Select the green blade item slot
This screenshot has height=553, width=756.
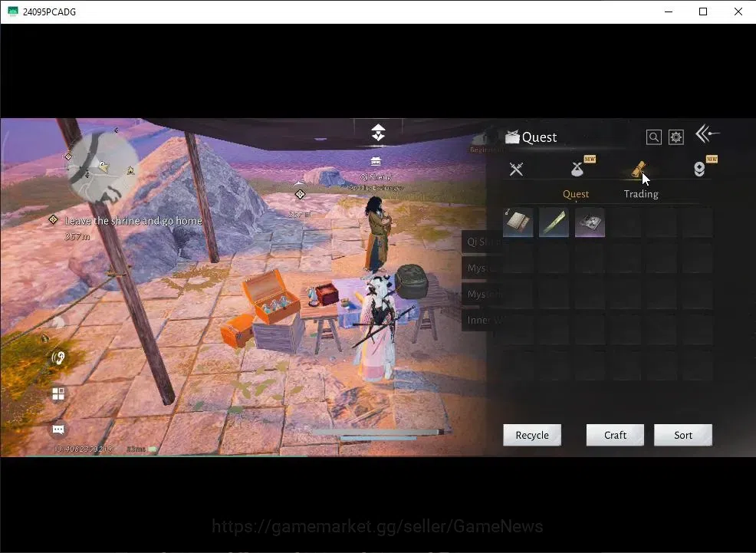(554, 222)
